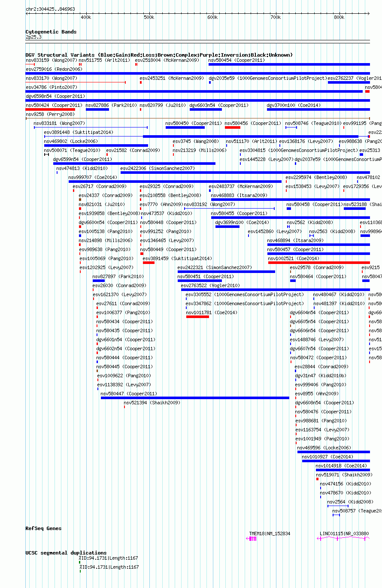The height and width of the screenshot is (588, 382).
Task: Select variant nsv580447 (Cooper2011)
Action: pos(195,398)
